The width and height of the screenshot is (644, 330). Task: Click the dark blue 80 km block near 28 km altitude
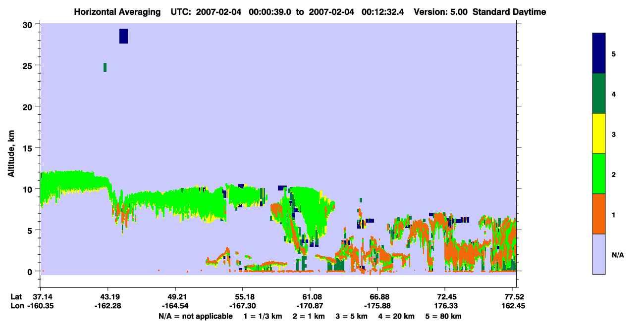pyautogui.click(x=123, y=36)
